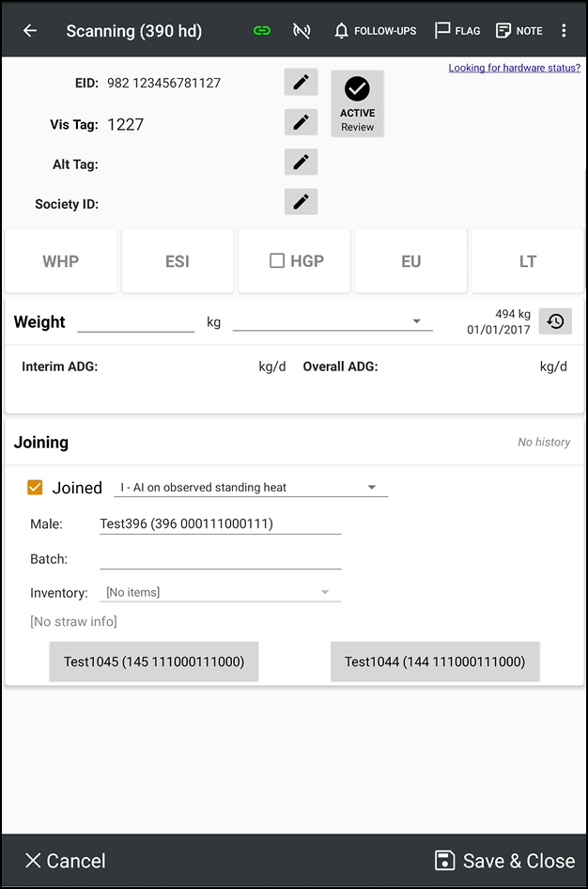This screenshot has height=889, width=588.
Task: Click the Weight input field
Action: pyautogui.click(x=135, y=321)
